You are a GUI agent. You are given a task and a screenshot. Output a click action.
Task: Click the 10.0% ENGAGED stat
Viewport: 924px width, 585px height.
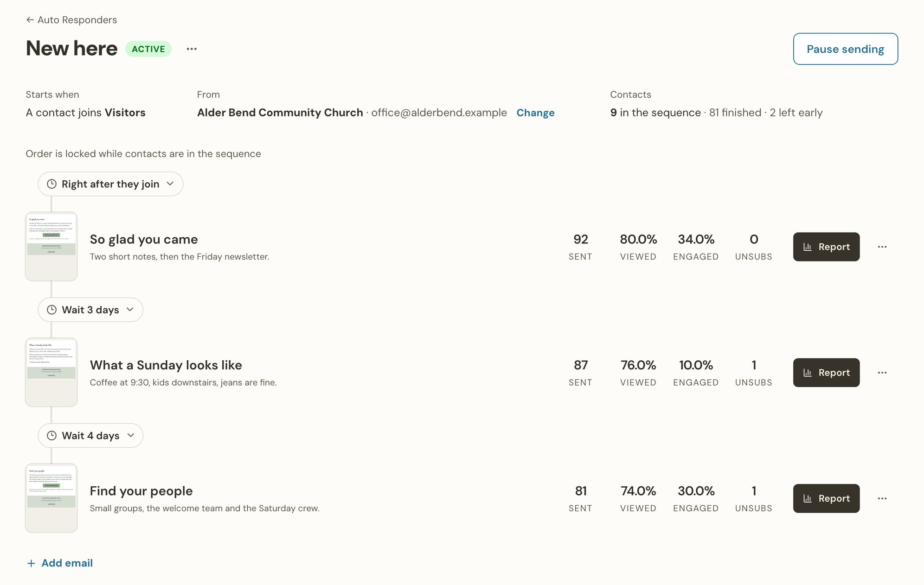696,373
